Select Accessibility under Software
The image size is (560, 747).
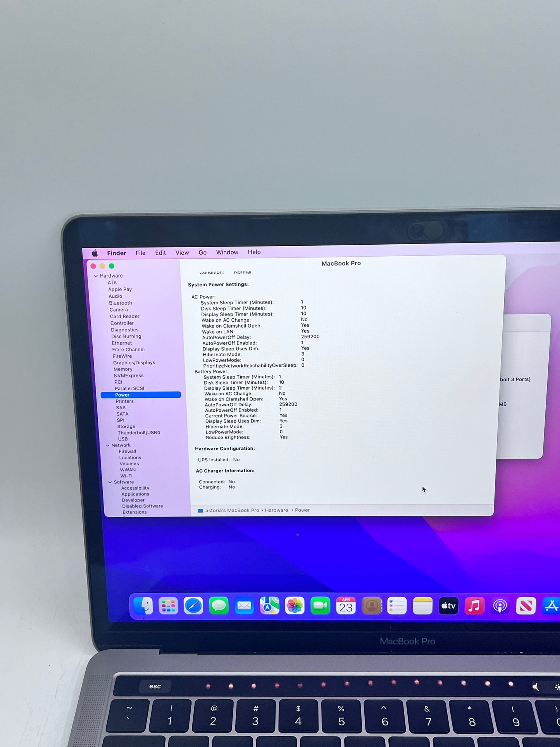pyautogui.click(x=135, y=488)
